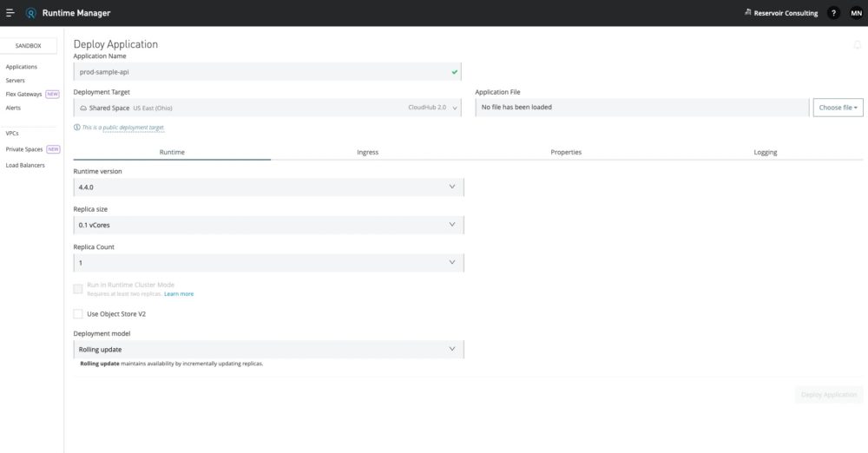
Task: Open Flex Gateways in the sidebar
Action: pos(23,94)
